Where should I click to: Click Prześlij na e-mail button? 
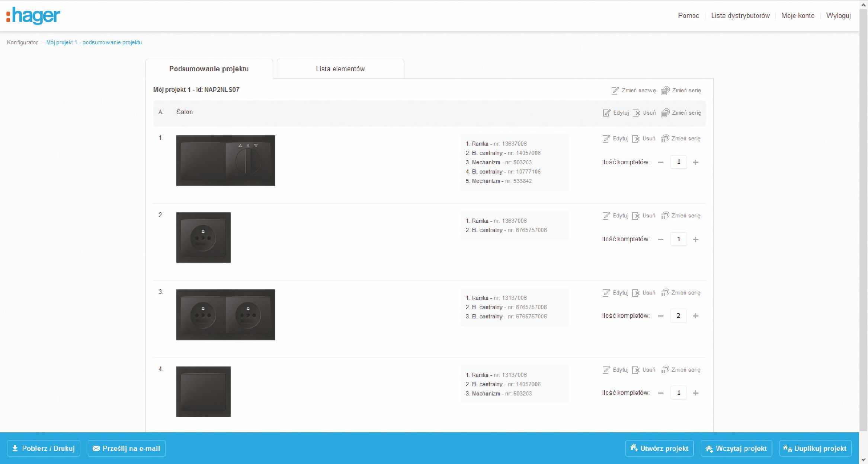pyautogui.click(x=126, y=448)
